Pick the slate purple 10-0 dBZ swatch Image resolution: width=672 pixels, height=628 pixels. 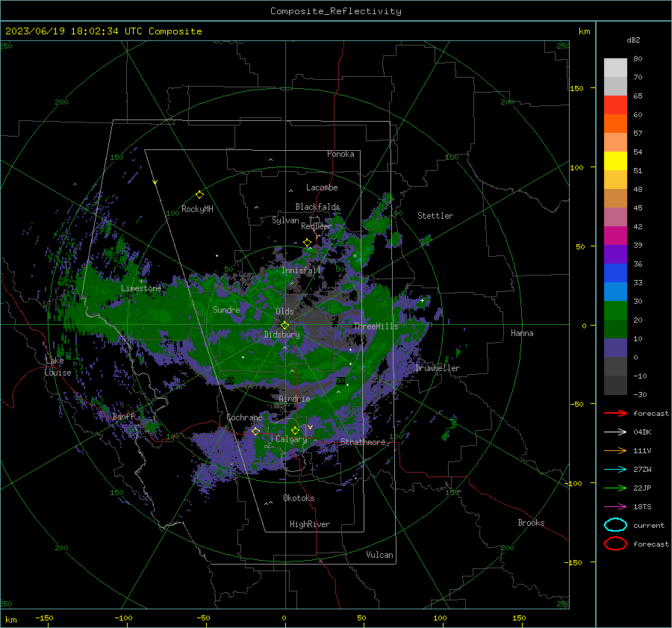[615, 348]
